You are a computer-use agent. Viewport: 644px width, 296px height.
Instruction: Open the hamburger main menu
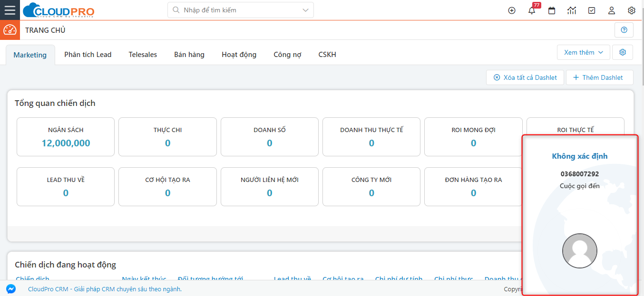(10, 10)
